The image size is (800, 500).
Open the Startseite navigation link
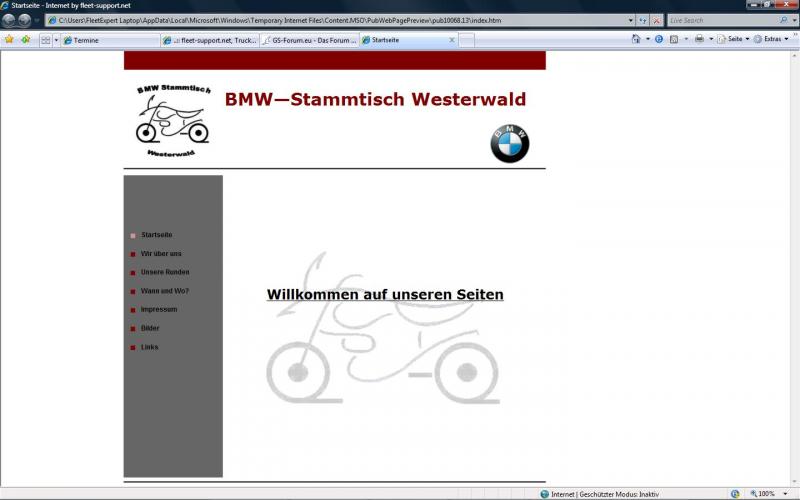pos(157,235)
